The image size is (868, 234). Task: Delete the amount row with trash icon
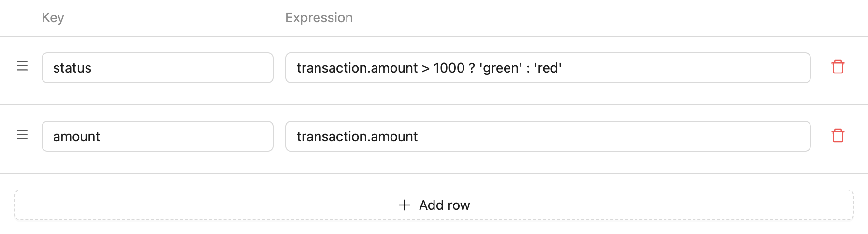tap(838, 136)
